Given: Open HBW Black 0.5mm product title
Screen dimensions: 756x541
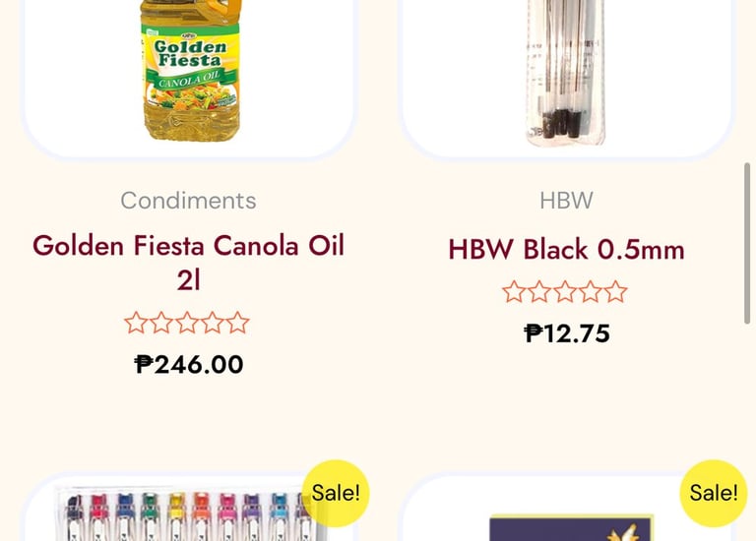Looking at the screenshot, I should point(566,249).
